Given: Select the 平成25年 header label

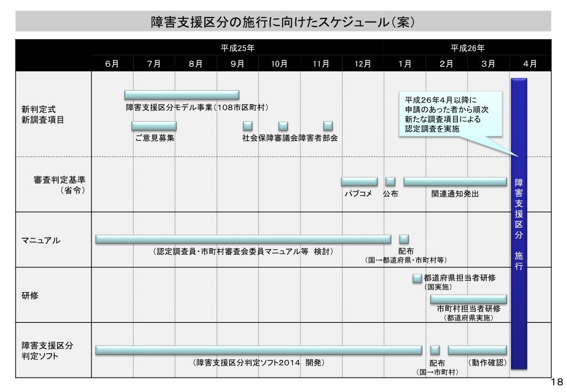Looking at the screenshot, I should pos(238,48).
